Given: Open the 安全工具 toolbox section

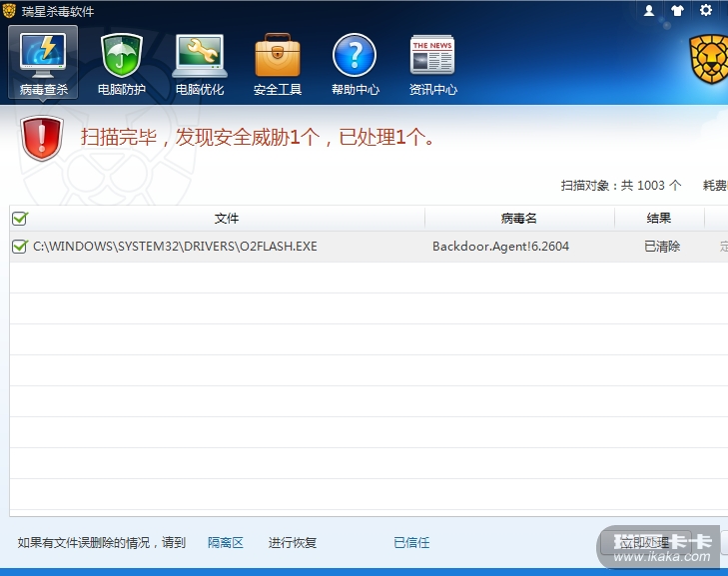Looking at the screenshot, I should pos(278,64).
